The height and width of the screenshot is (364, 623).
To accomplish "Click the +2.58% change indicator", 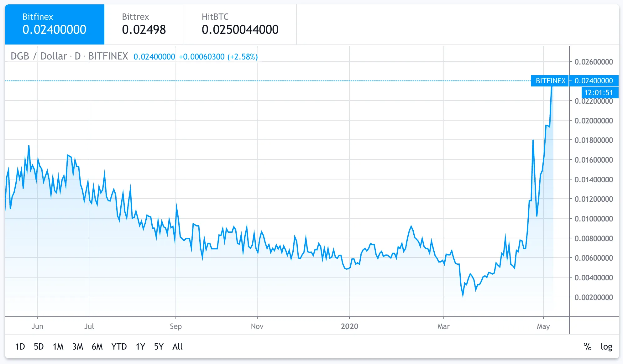I will pyautogui.click(x=243, y=57).
